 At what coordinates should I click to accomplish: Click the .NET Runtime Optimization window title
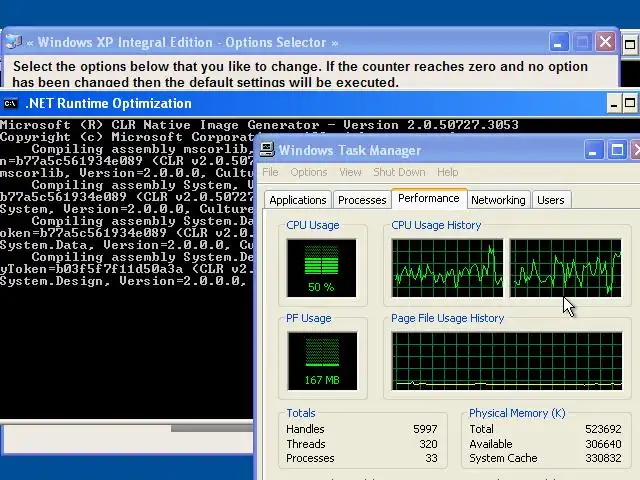coord(108,104)
